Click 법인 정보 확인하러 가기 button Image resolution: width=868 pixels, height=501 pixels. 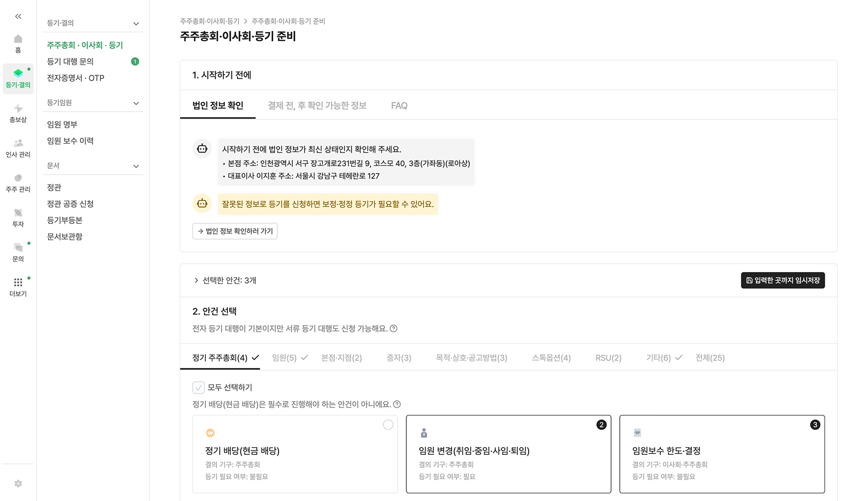[235, 231]
